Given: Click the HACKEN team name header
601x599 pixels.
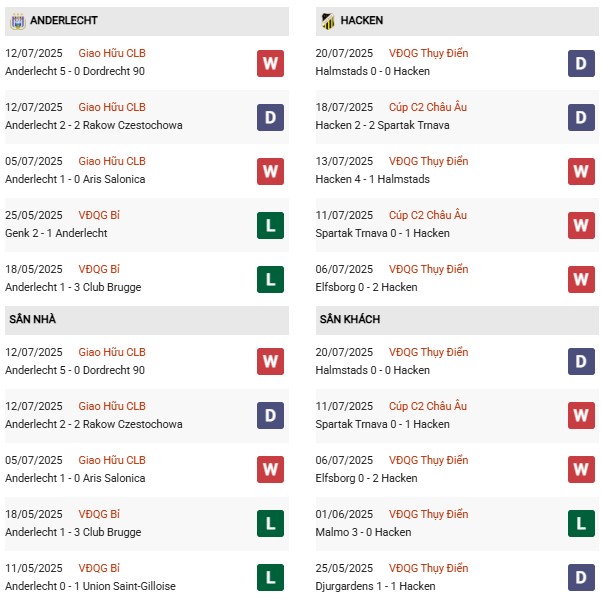Looking at the screenshot, I should (361, 20).
